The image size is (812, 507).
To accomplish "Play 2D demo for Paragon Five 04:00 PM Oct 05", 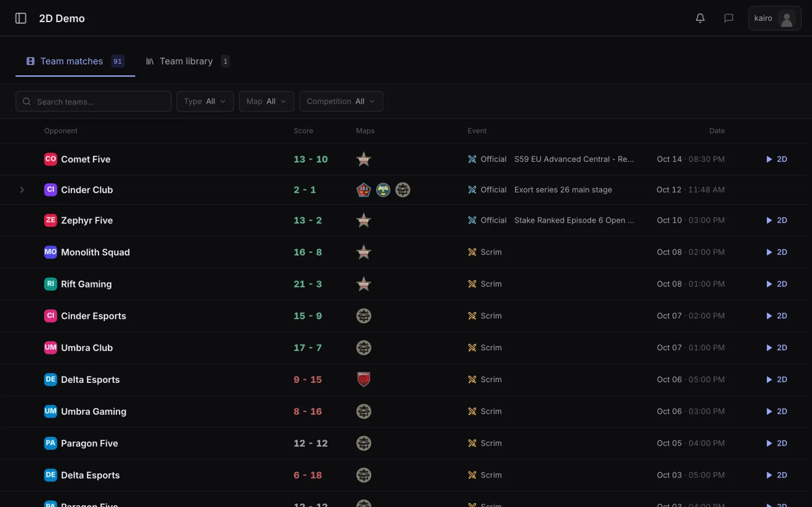I will click(777, 443).
